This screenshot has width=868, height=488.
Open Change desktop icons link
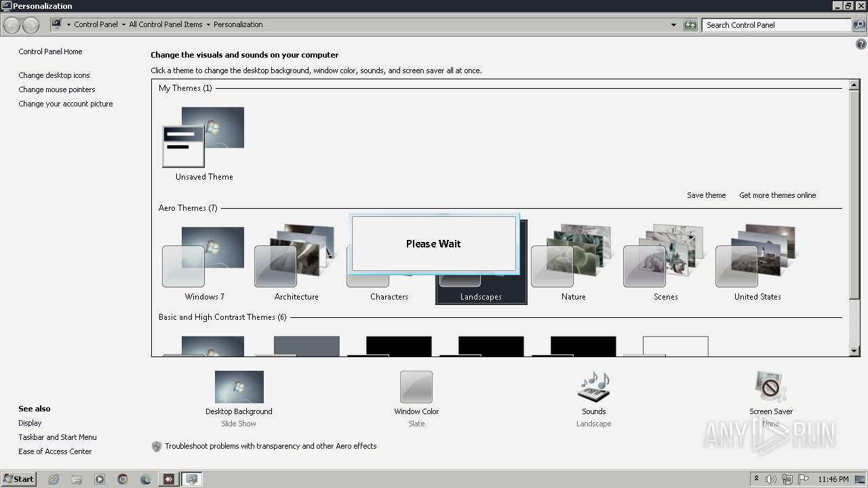pyautogui.click(x=54, y=75)
